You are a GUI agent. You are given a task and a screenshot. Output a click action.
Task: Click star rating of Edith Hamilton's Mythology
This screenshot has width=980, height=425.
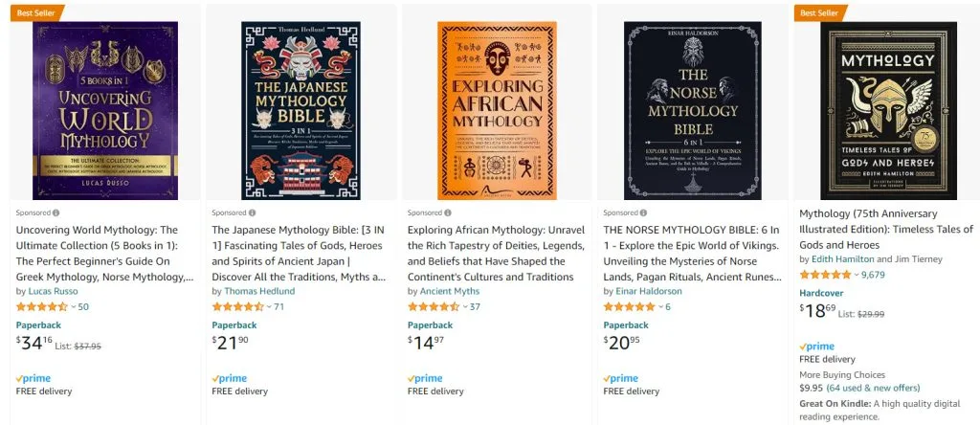pyautogui.click(x=825, y=275)
